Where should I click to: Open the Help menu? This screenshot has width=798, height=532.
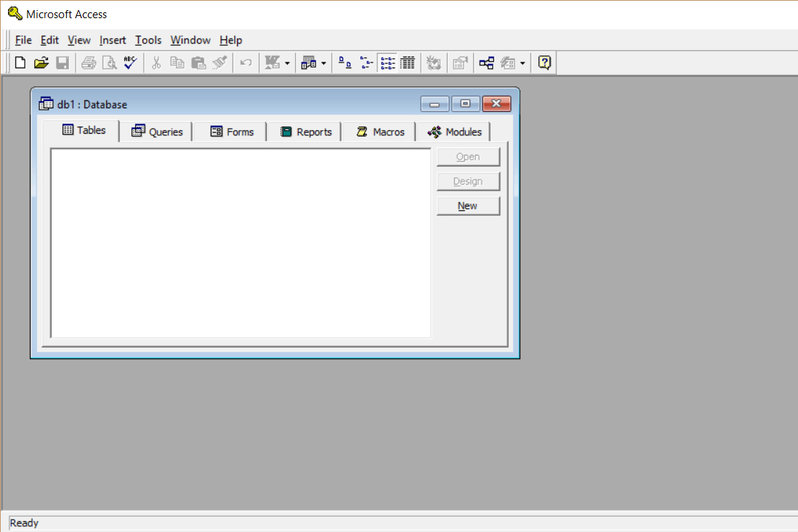pos(230,40)
